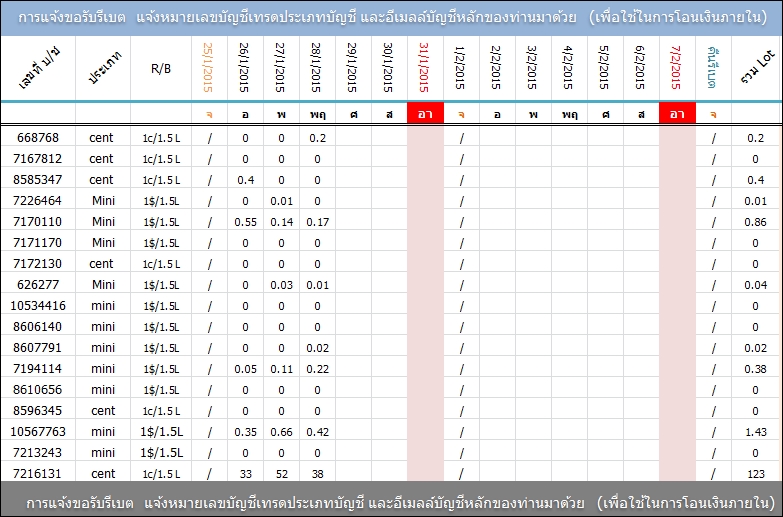Click the 4/2/2015 date header
The image size is (783, 517).
coord(568,67)
